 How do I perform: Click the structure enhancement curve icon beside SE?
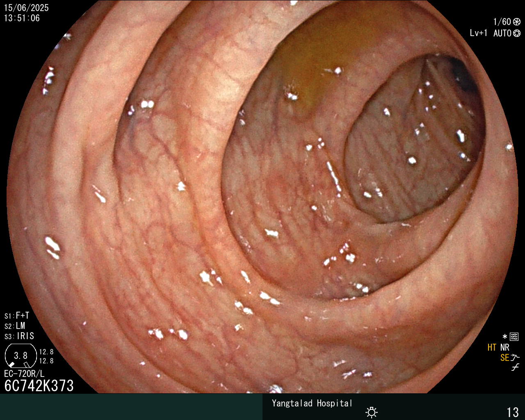coord(515,358)
